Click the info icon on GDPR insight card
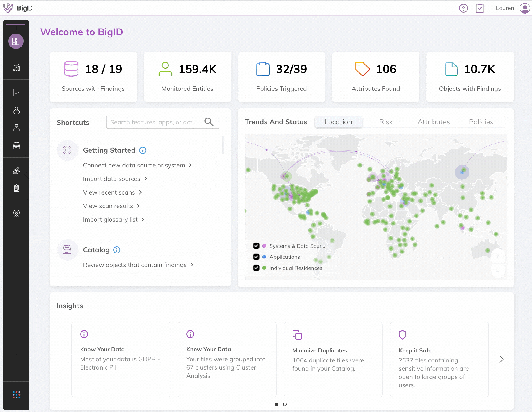Viewport: 532px width, 412px height. click(84, 334)
